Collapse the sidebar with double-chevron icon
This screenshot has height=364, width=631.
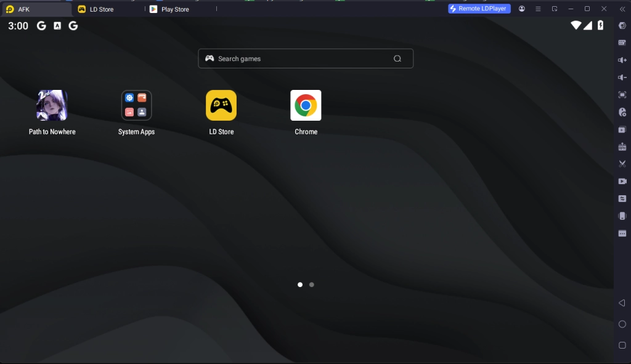(622, 9)
